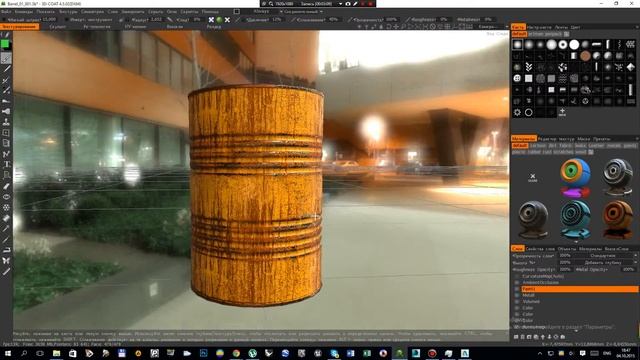Select the Metall layer row
This screenshot has width=640, height=360.
click(579, 295)
